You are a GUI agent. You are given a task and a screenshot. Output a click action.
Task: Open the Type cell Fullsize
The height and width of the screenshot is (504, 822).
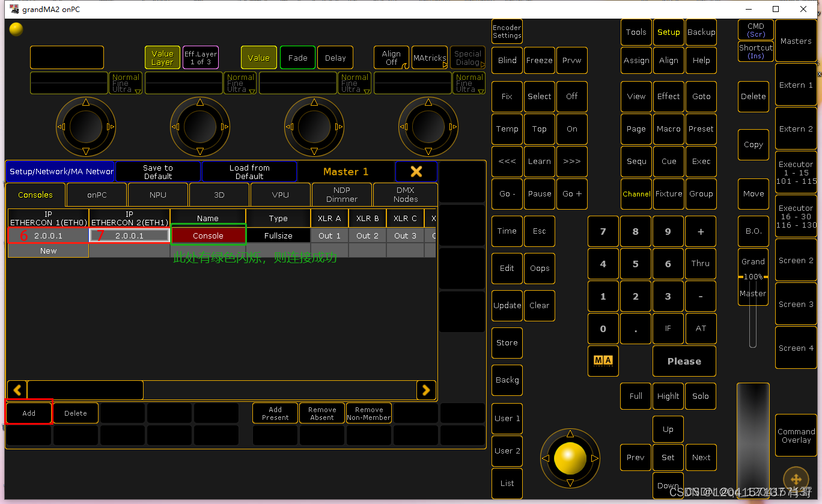point(278,236)
